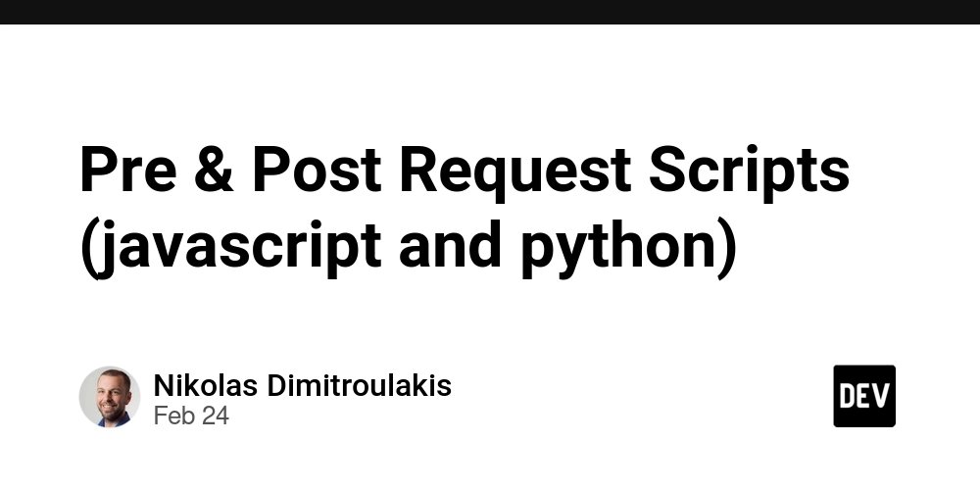Click the Feb 24 publish date
The width and height of the screenshot is (980, 490).
(191, 416)
